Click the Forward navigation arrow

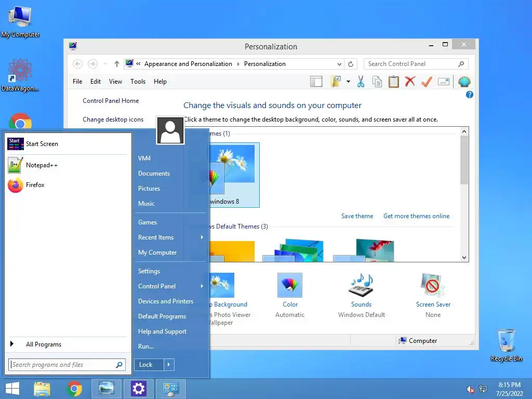coord(92,64)
